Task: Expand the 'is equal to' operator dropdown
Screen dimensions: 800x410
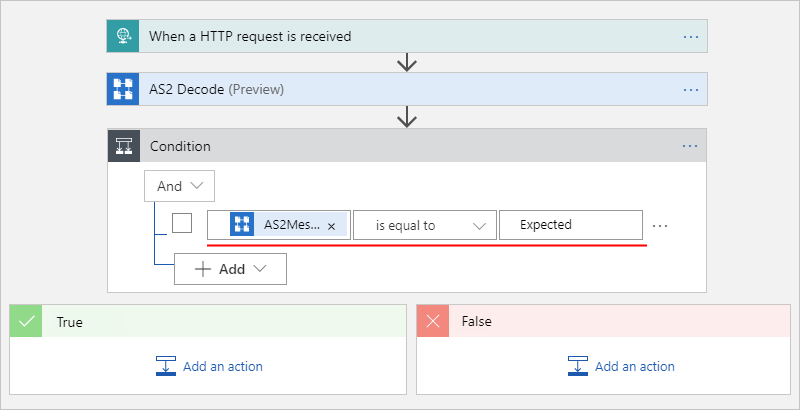Action: point(425,225)
